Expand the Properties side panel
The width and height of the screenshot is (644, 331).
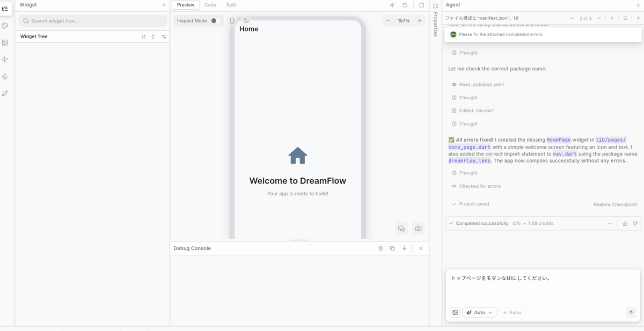pos(435,6)
